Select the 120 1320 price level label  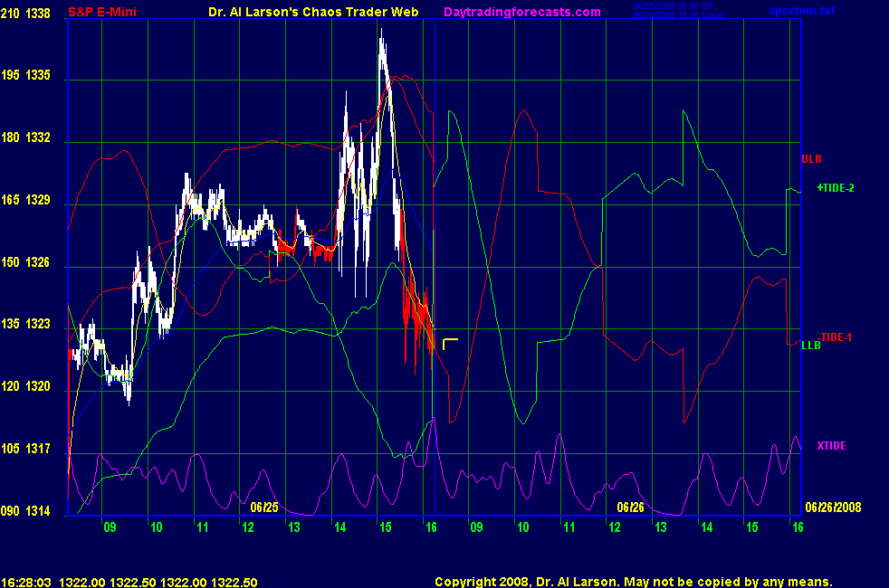coord(25,386)
